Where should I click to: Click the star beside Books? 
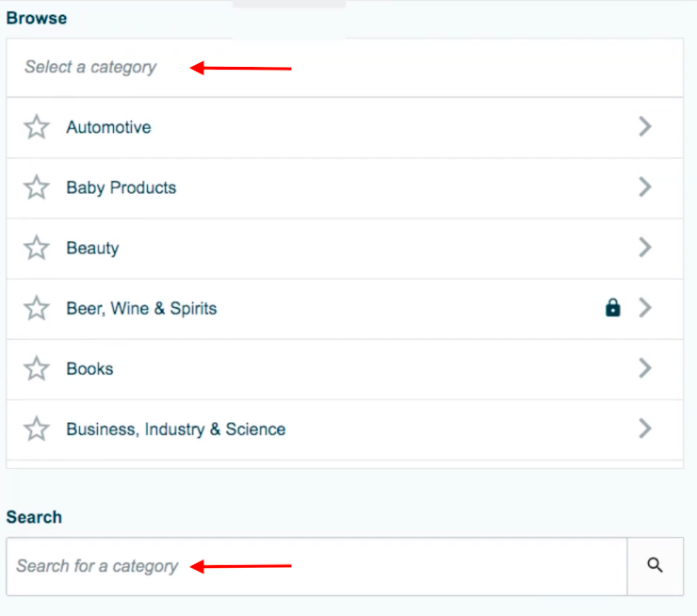(37, 368)
